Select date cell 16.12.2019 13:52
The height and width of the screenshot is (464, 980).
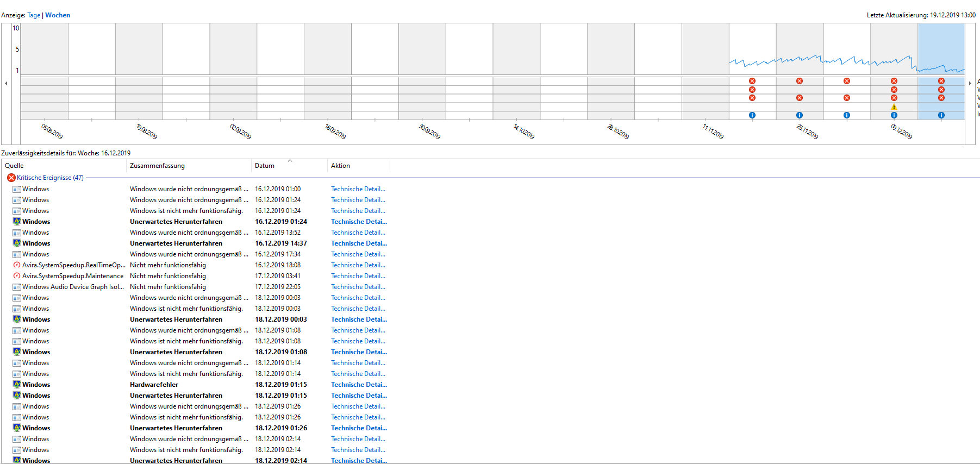pos(278,233)
